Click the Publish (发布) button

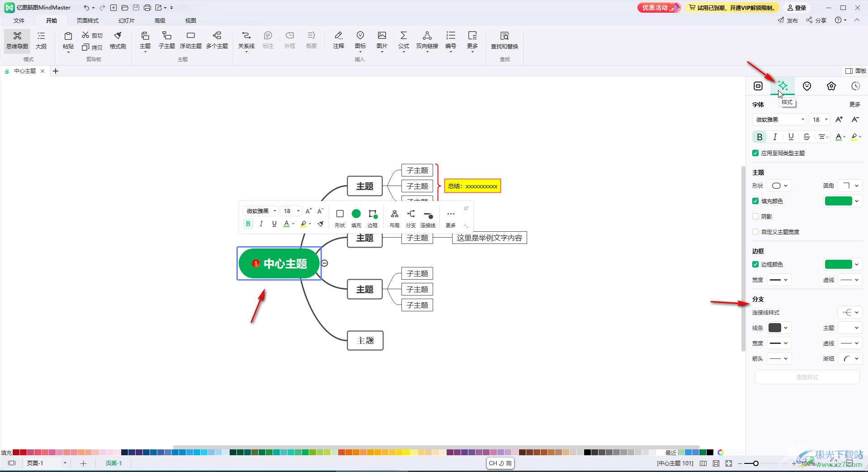pyautogui.click(x=788, y=20)
